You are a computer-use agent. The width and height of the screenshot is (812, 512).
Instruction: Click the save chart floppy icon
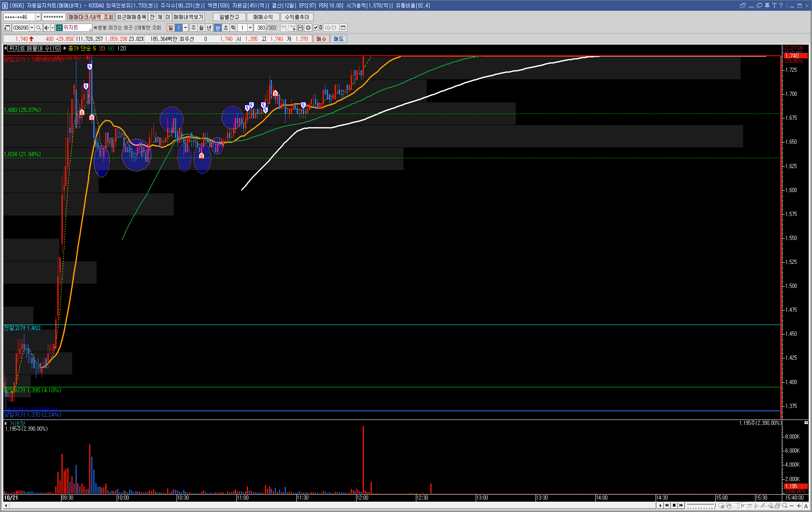pos(300,28)
